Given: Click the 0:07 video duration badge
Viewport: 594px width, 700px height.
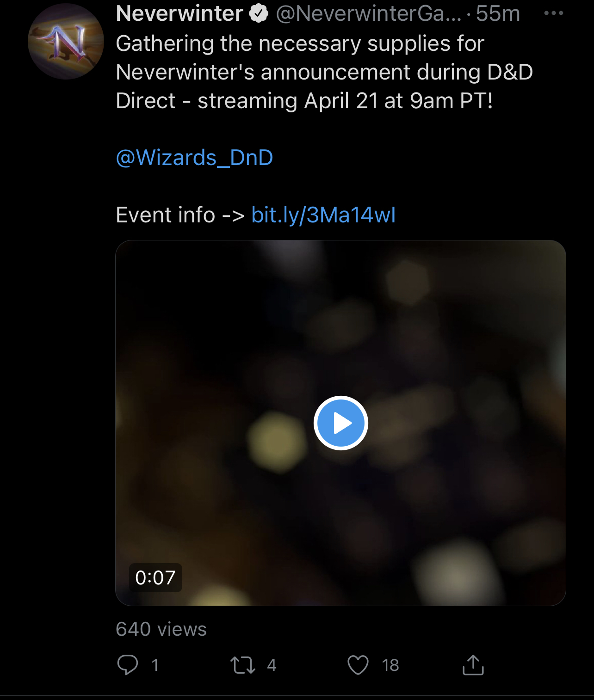Looking at the screenshot, I should pyautogui.click(x=155, y=577).
